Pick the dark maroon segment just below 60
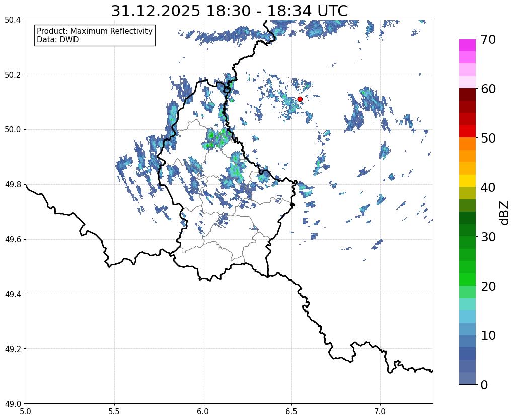The width and height of the screenshot is (515, 420). point(467,95)
